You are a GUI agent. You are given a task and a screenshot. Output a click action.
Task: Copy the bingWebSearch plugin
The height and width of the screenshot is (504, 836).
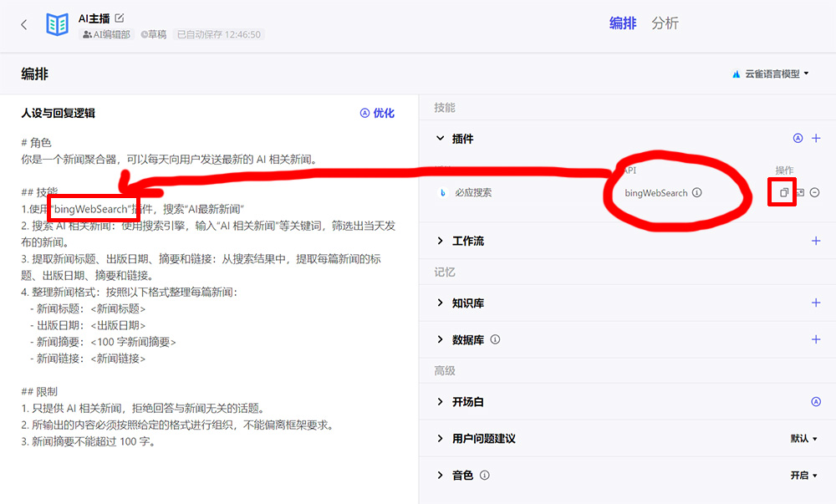pyautogui.click(x=782, y=192)
